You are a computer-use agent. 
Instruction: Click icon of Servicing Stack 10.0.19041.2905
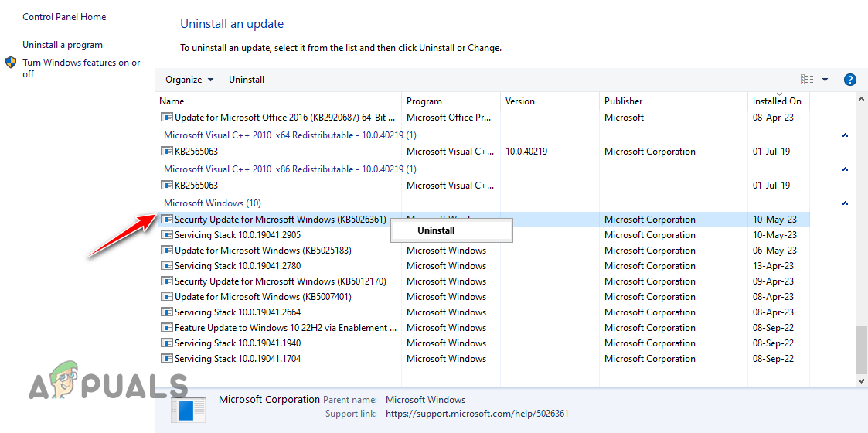click(167, 235)
